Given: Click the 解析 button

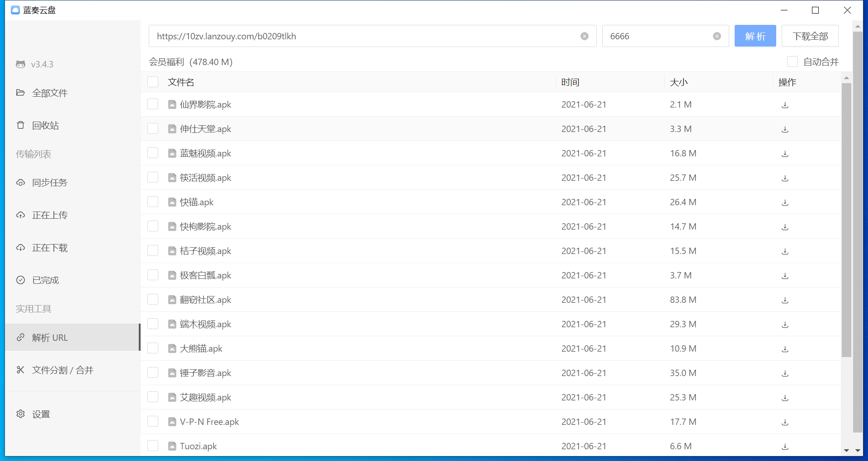Looking at the screenshot, I should coord(755,36).
